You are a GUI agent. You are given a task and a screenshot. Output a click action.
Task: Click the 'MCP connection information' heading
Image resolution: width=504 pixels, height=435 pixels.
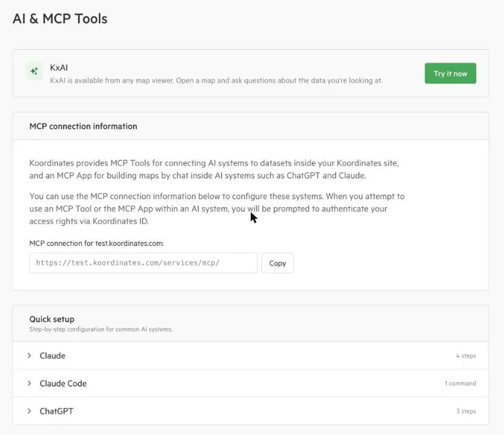click(83, 126)
